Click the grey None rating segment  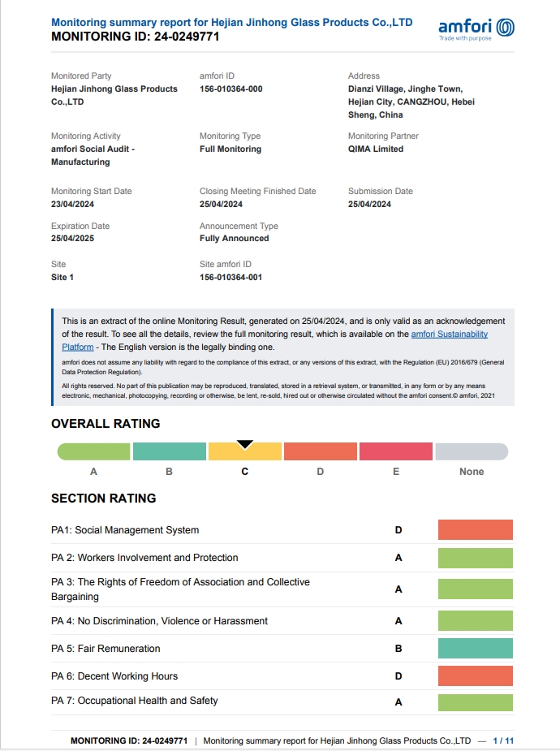click(472, 452)
